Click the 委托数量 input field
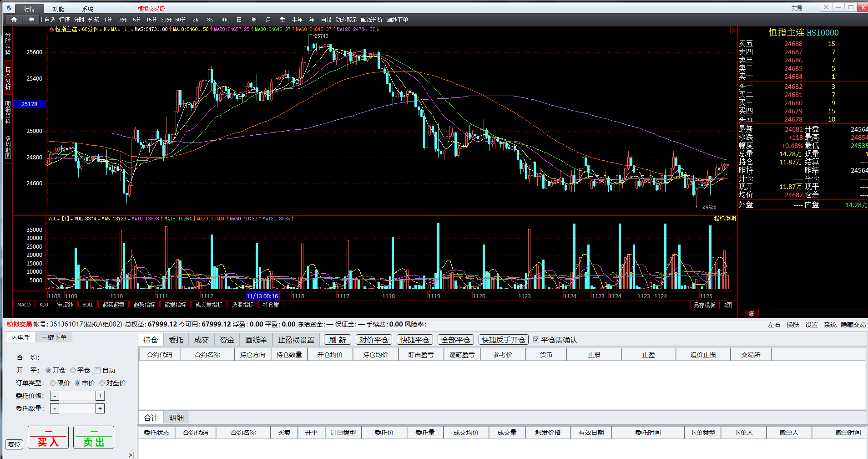The image size is (868, 459). coord(77,409)
